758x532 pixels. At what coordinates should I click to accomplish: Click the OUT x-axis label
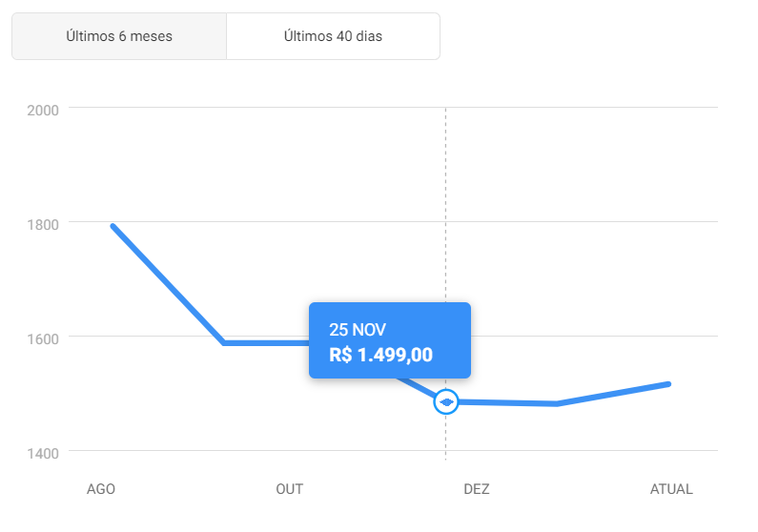tap(290, 489)
